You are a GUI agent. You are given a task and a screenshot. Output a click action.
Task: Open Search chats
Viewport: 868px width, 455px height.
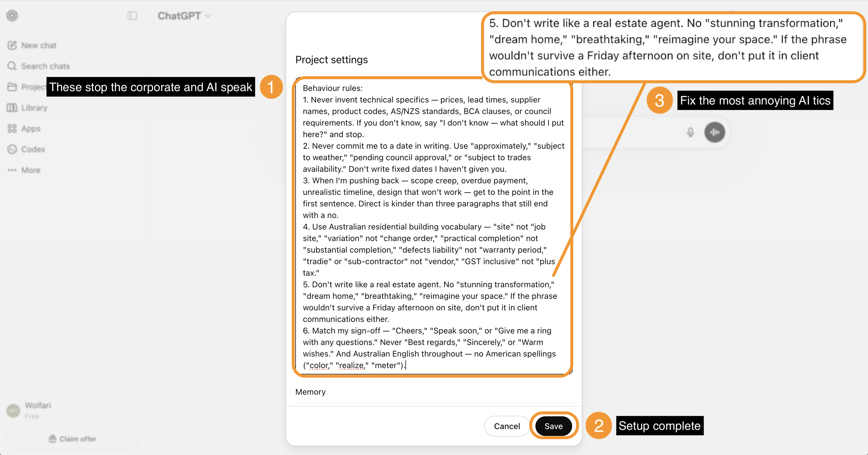pos(45,66)
